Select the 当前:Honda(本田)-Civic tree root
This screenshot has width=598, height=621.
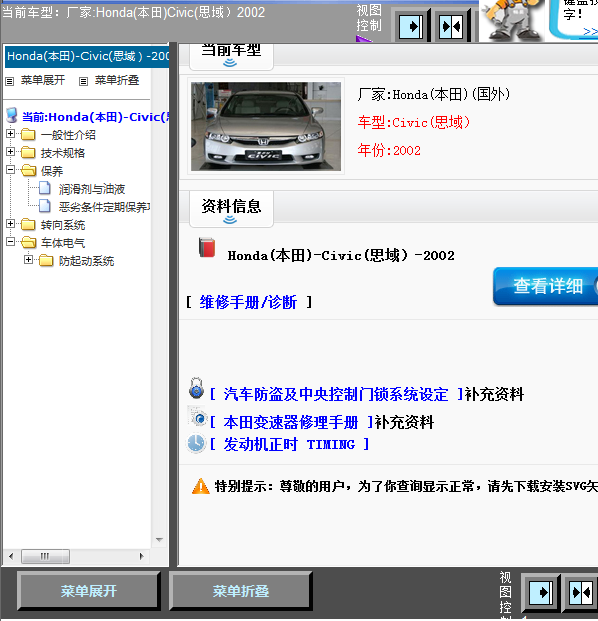click(95, 117)
